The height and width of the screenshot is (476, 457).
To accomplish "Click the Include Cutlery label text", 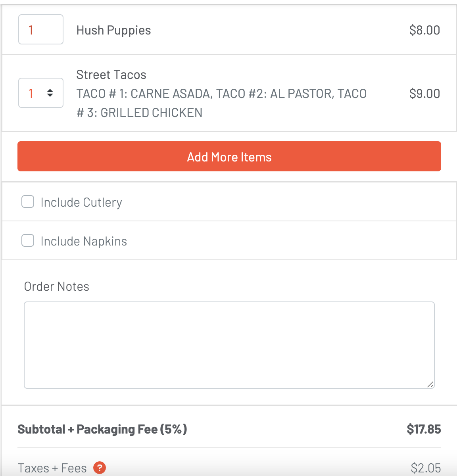I will [x=81, y=202].
